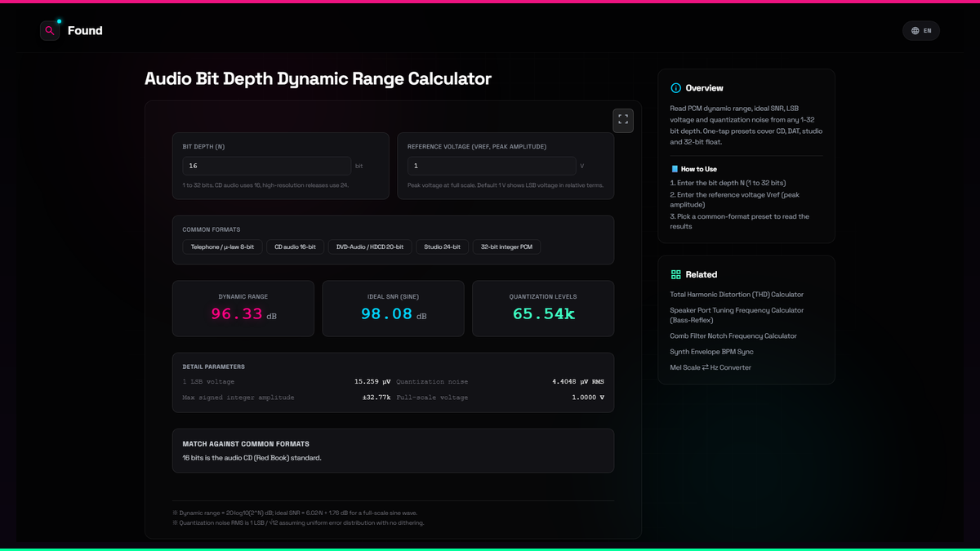Select the Telephone / μ-law 8-bit preset
980x551 pixels.
click(x=222, y=247)
